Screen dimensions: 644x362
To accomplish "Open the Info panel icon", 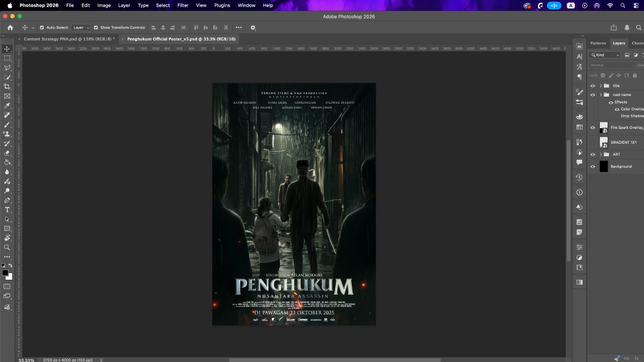I will (579, 192).
